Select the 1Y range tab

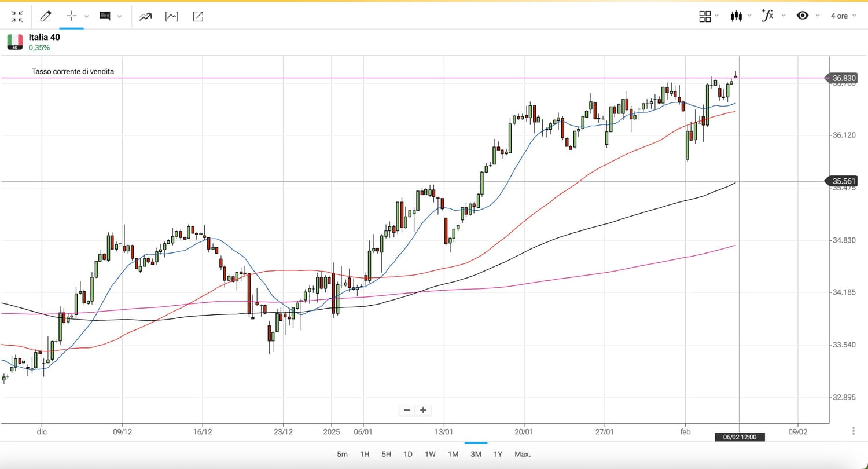pyautogui.click(x=498, y=454)
